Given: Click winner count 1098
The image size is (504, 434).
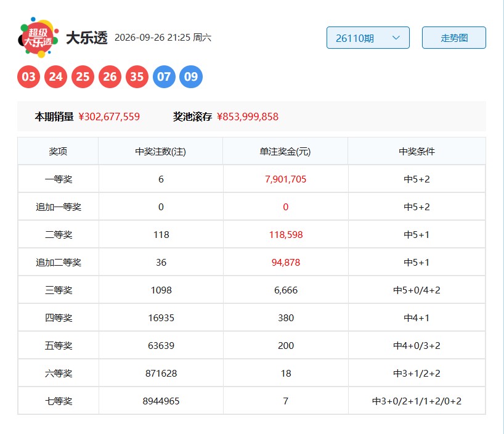Looking at the screenshot, I should coord(161,290).
